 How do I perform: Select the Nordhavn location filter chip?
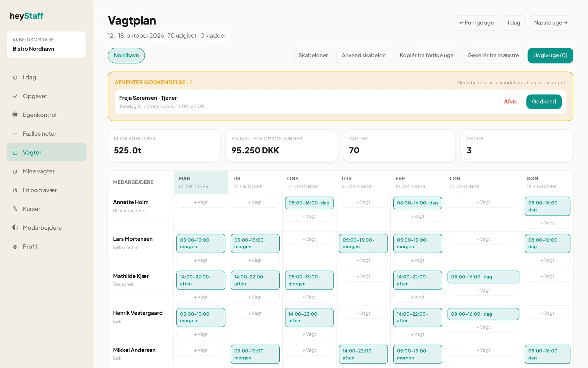point(126,56)
